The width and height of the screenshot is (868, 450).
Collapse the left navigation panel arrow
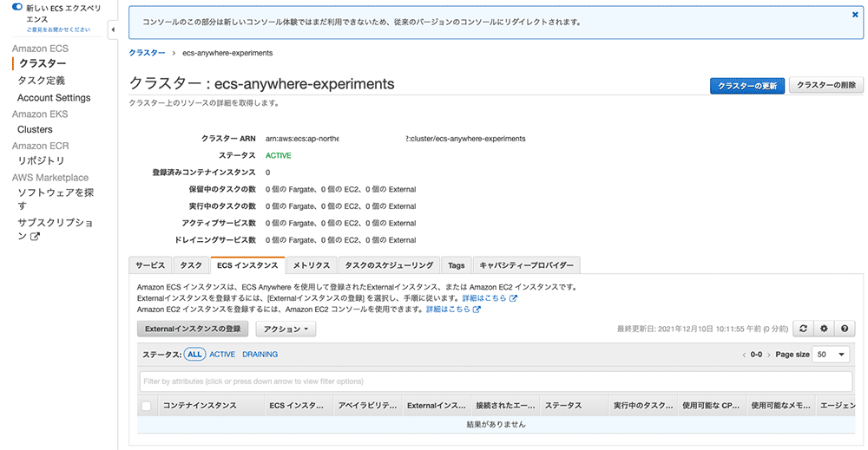click(113, 29)
